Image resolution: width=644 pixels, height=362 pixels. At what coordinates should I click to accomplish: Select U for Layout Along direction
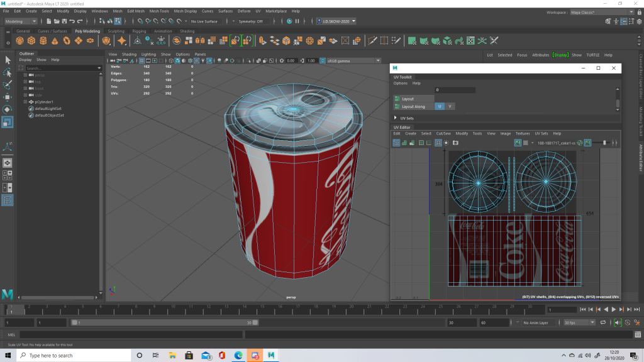(440, 106)
